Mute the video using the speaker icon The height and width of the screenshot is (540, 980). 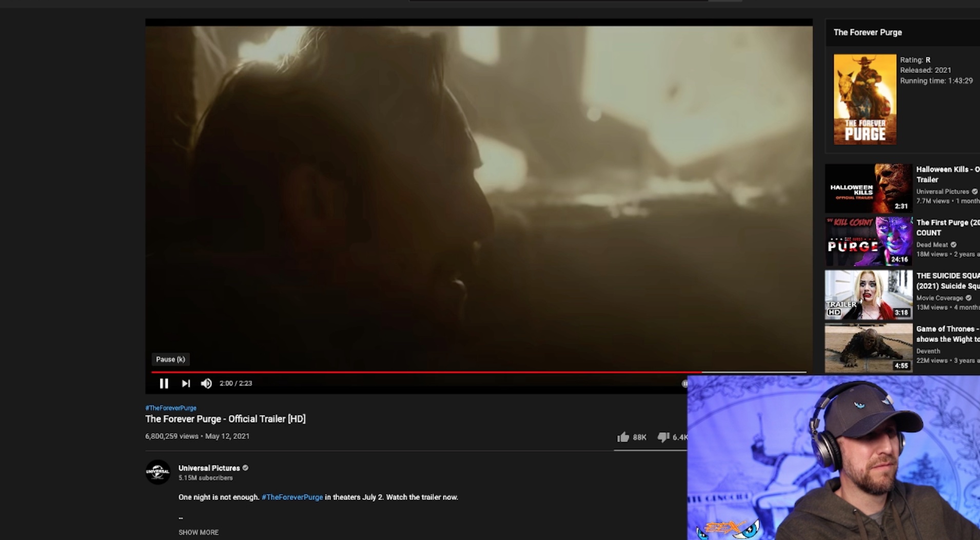206,383
